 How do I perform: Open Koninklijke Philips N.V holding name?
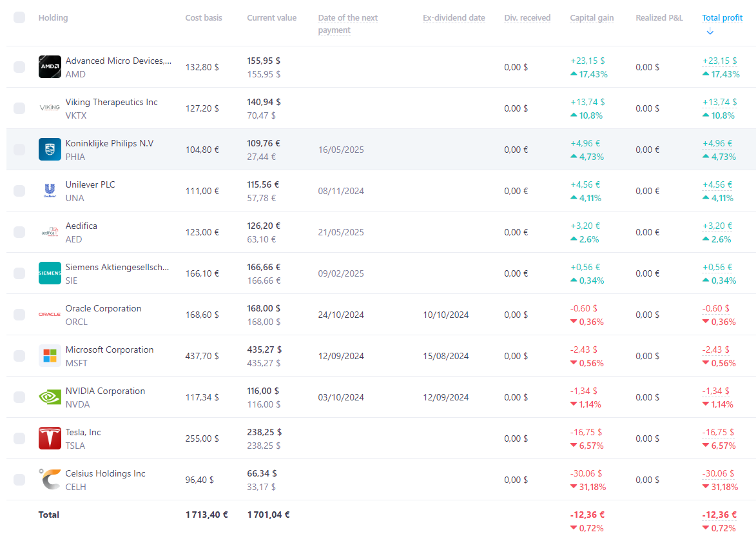pyautogui.click(x=110, y=143)
